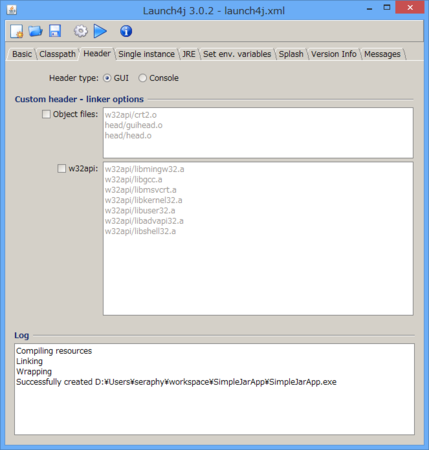This screenshot has height=450, width=429.
Task: Open the Messages tab
Action: pos(382,54)
